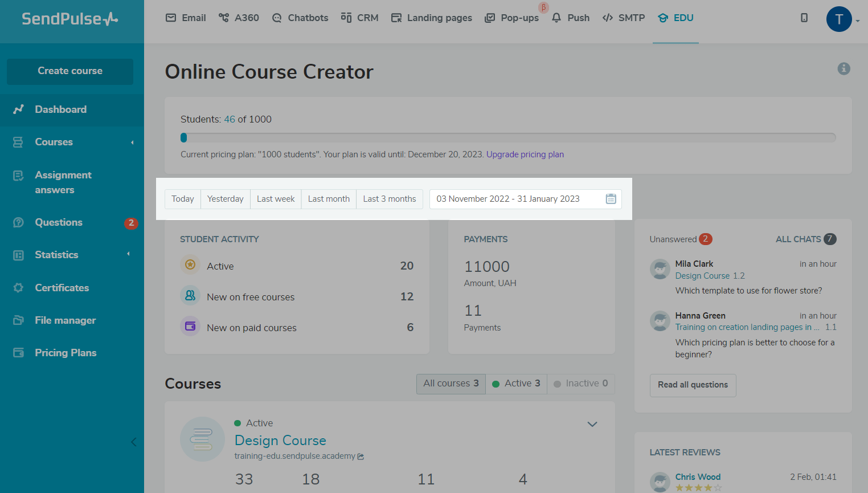The image size is (868, 493).
Task: Click the SendPulse logo
Action: point(70,19)
